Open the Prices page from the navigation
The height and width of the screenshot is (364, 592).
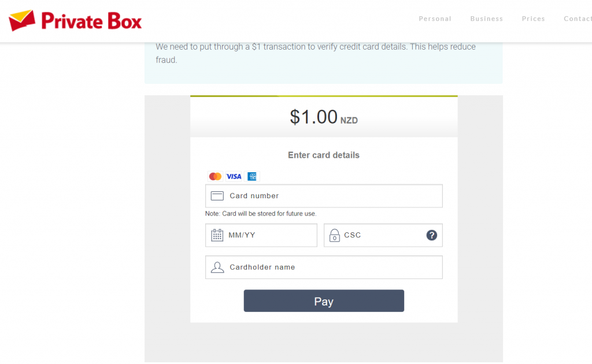[x=533, y=18]
